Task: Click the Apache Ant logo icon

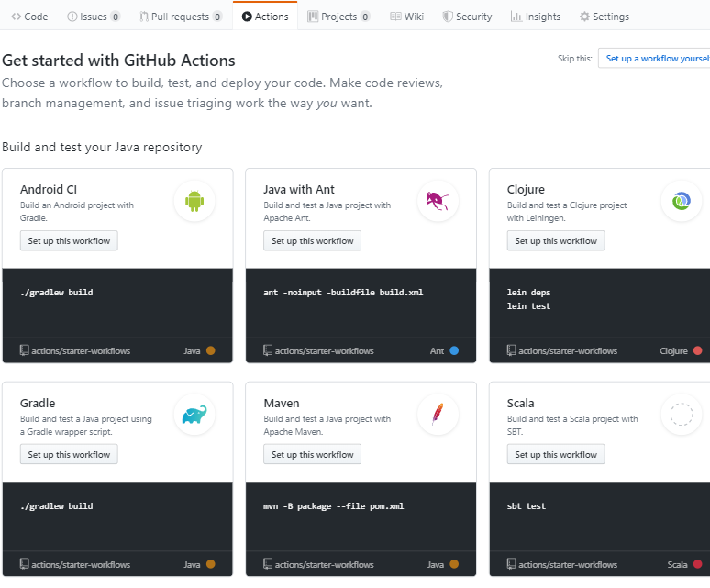Action: pyautogui.click(x=438, y=201)
